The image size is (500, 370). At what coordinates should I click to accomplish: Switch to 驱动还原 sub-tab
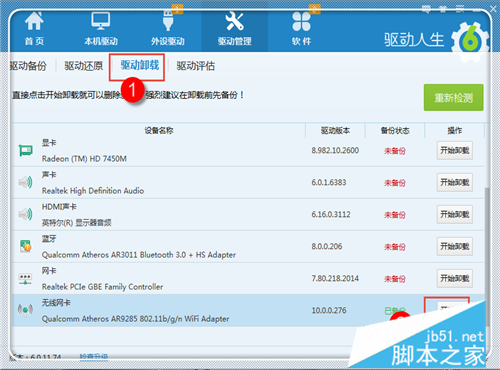pyautogui.click(x=84, y=66)
